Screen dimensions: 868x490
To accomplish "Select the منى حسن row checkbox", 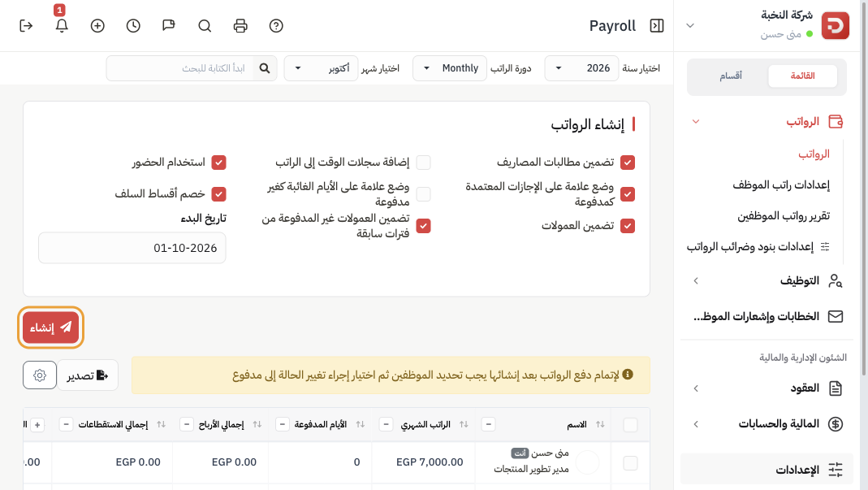I will pos(630,463).
